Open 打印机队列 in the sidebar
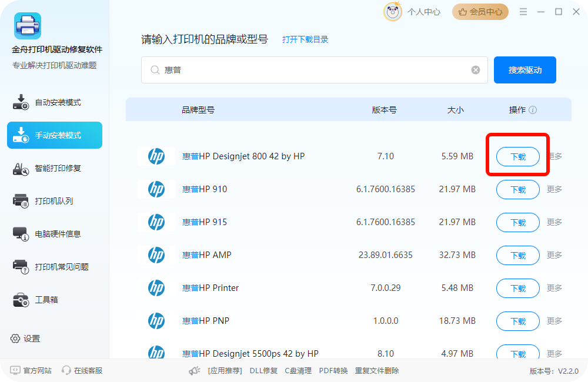The height and width of the screenshot is (382, 588). click(55, 201)
